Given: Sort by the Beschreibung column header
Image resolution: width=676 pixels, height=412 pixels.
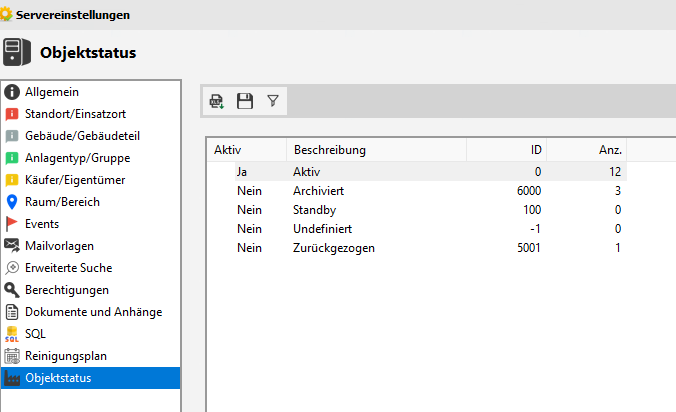Looking at the screenshot, I should [330, 150].
